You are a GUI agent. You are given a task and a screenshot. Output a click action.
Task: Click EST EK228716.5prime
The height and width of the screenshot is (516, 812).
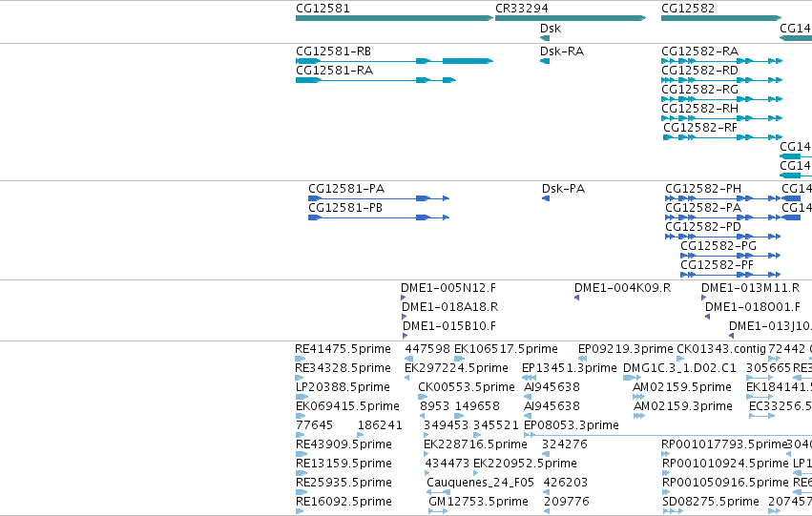[427, 454]
